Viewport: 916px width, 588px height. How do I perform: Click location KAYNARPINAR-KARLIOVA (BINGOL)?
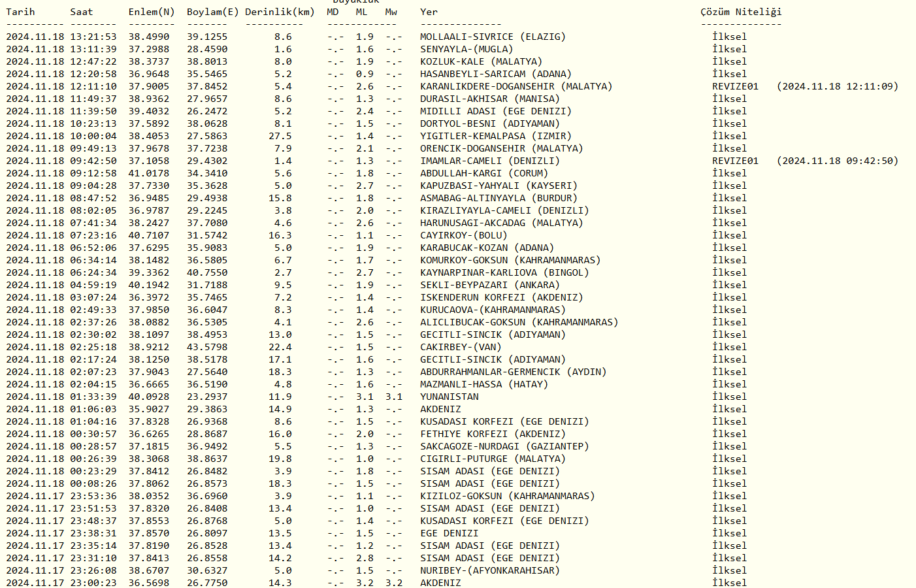point(505,272)
